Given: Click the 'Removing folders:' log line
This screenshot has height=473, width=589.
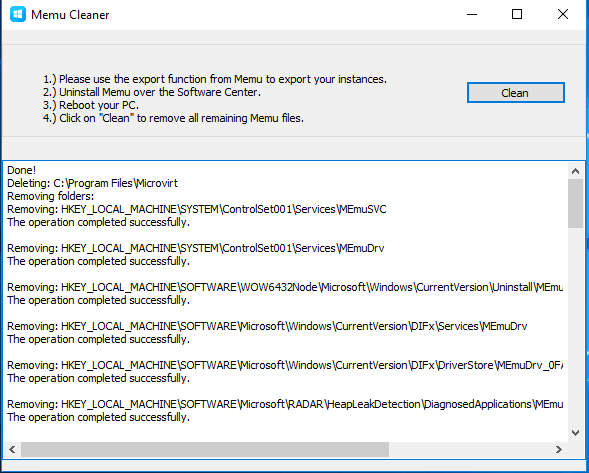Looking at the screenshot, I should pyautogui.click(x=51, y=196).
